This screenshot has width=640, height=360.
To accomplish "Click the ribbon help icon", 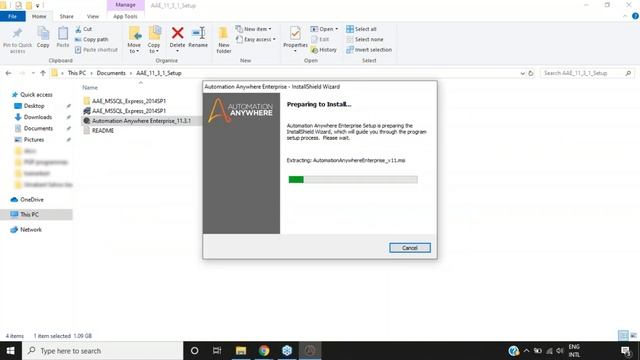I will pos(635,16).
